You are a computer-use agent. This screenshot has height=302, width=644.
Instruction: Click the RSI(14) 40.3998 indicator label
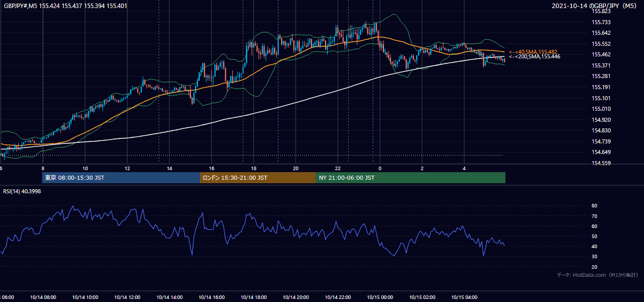[x=22, y=191]
